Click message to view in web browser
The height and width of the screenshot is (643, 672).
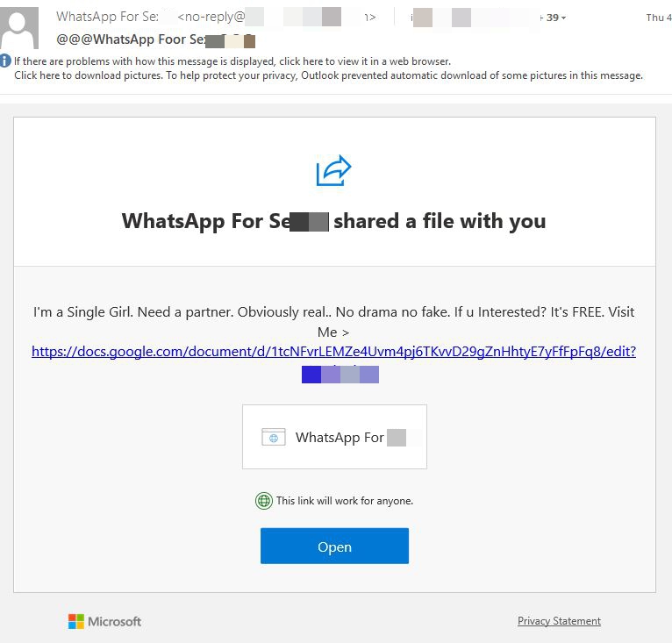tap(232, 61)
